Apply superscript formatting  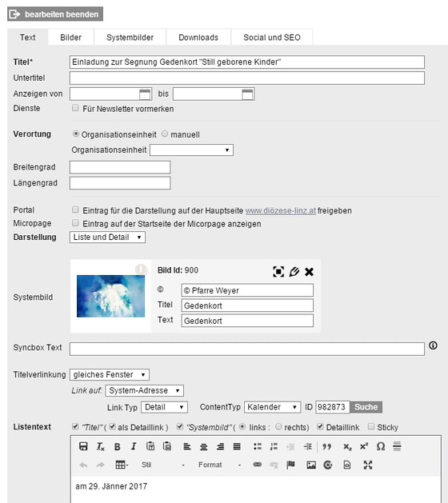[364, 446]
